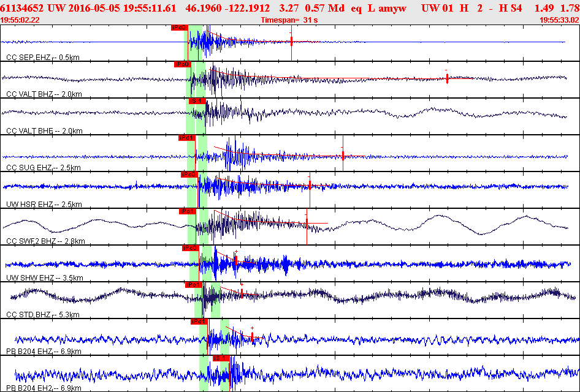The height and width of the screenshot is (392, 580).
Task: Click the 'CC SEP EHZ -- 0.5km' station label
Action: [x=43, y=57]
